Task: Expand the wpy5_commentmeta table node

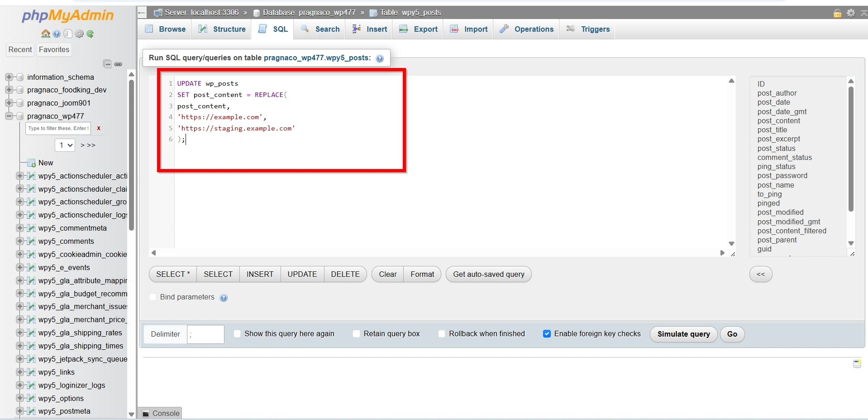Action: 20,228
